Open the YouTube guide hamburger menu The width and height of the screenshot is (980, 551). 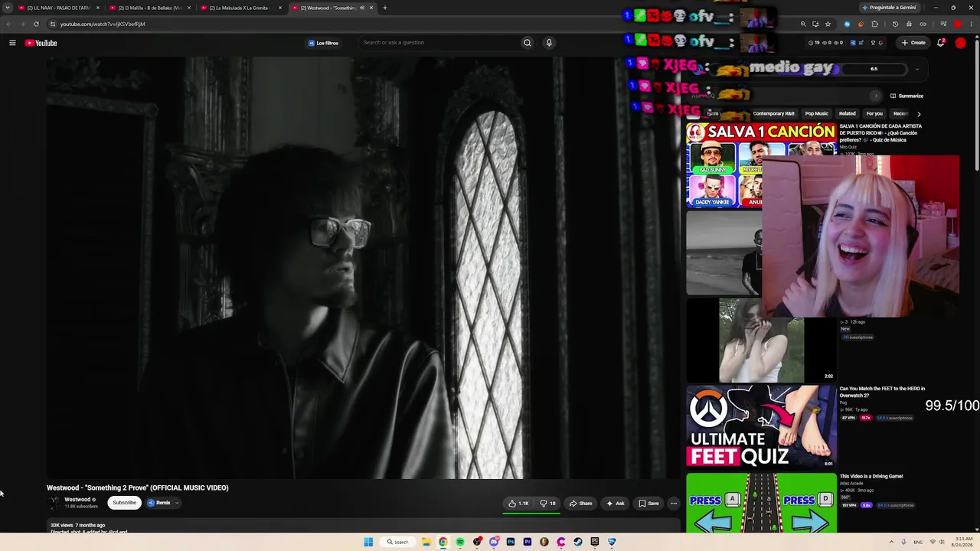coord(12,43)
